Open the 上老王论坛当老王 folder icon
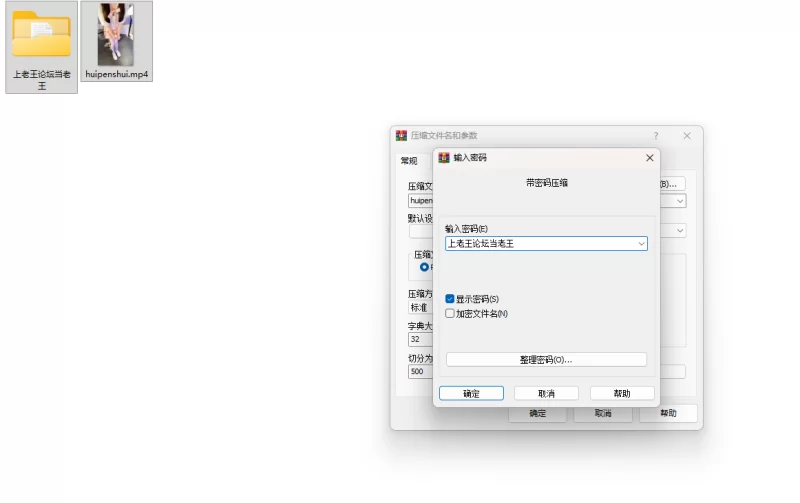800x503 pixels. 41,38
